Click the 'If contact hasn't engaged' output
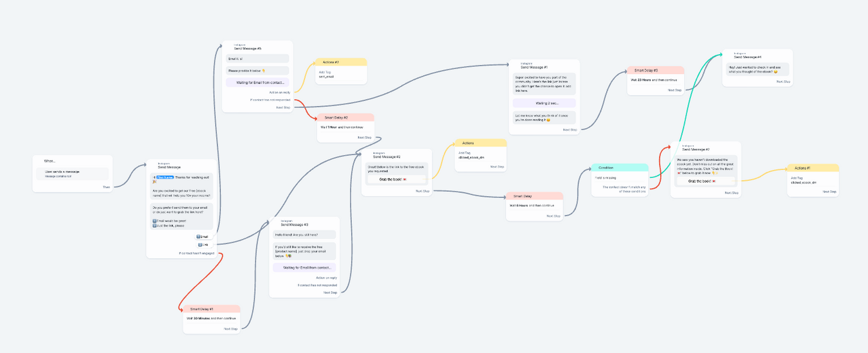Viewport: 868px width, 353px height. (196, 253)
